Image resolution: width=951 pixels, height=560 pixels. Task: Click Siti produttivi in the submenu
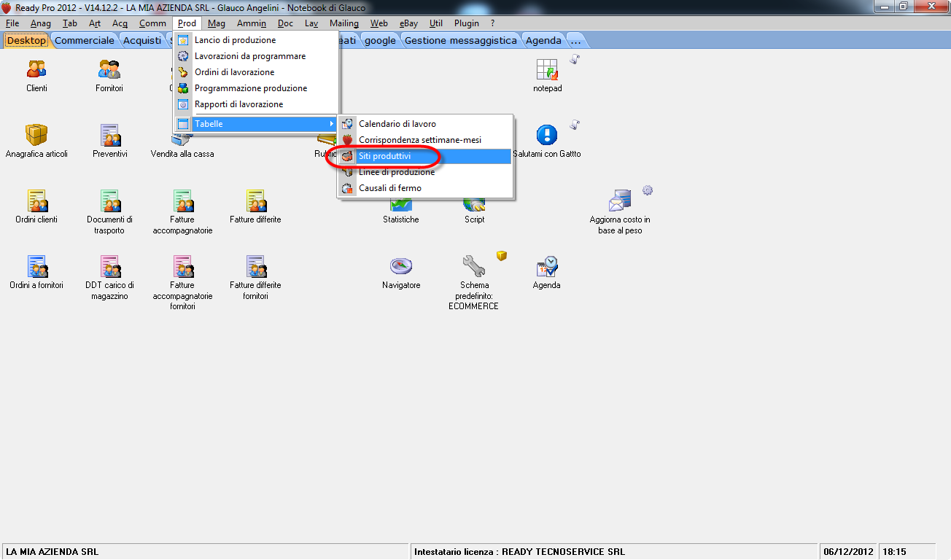tap(425, 156)
